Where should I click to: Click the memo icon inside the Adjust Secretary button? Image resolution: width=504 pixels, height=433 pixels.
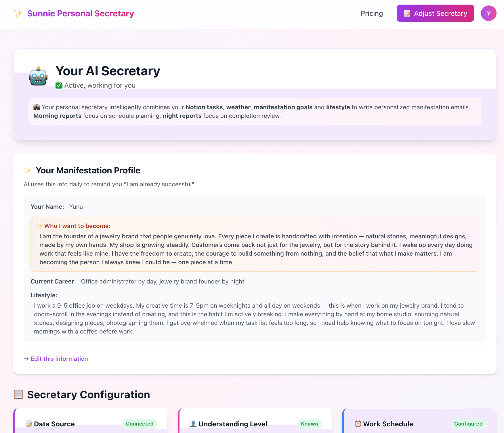click(407, 13)
